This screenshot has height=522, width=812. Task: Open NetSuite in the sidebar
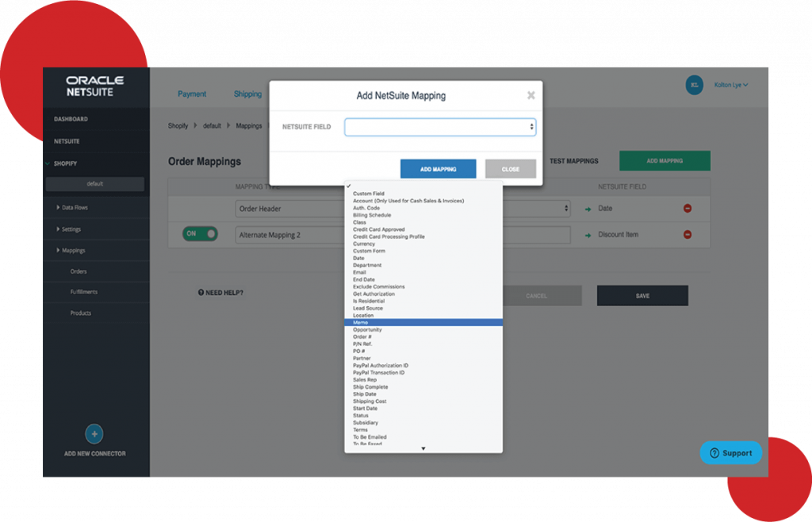[x=67, y=141]
